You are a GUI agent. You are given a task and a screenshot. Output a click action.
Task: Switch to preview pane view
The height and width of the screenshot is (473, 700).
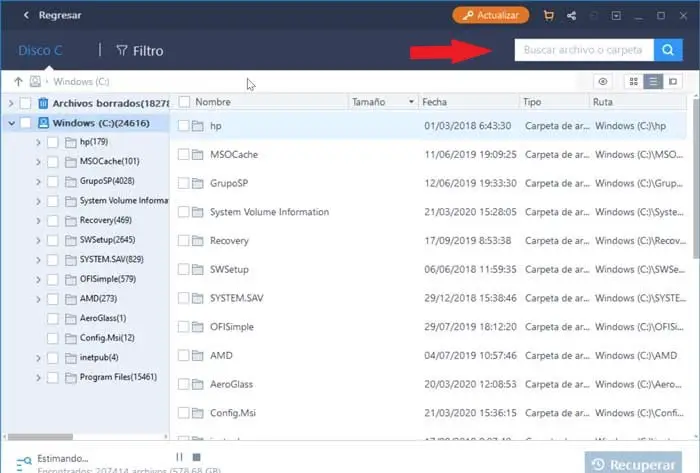click(673, 82)
